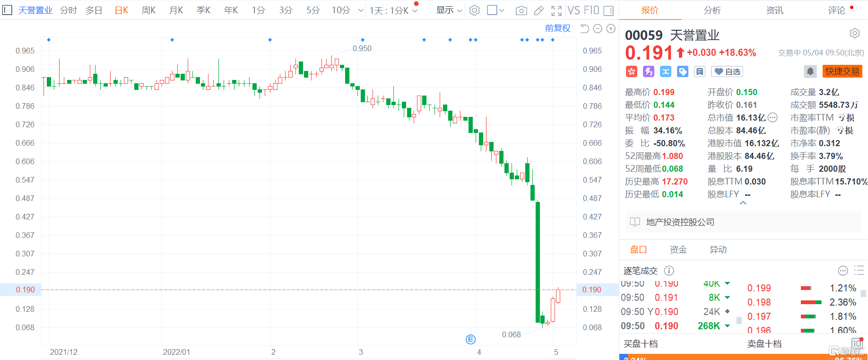Viewport: 868px width, 360px height.
Task: Switch to the 分析 tab
Action: [x=712, y=10]
